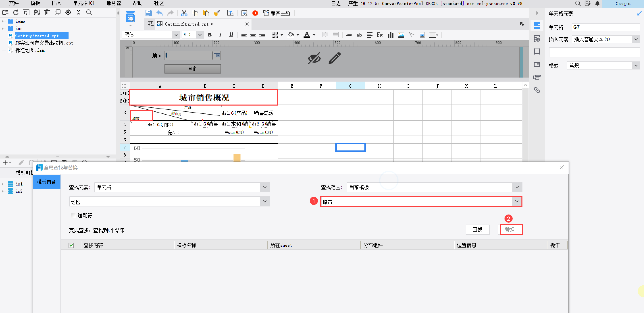Viewport: 644px width, 313px height.
Task: Click the Save icon in toolbar
Action: (x=149, y=13)
